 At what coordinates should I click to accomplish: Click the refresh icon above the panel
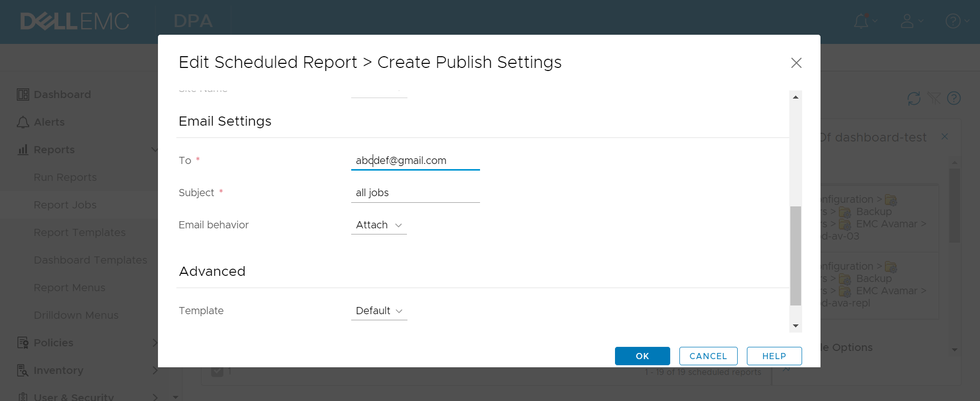(914, 98)
